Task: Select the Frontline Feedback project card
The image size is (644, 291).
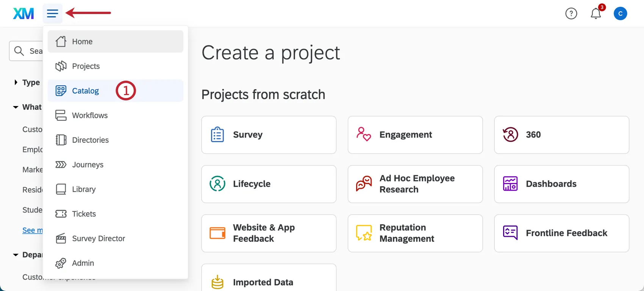Action: pos(561,233)
